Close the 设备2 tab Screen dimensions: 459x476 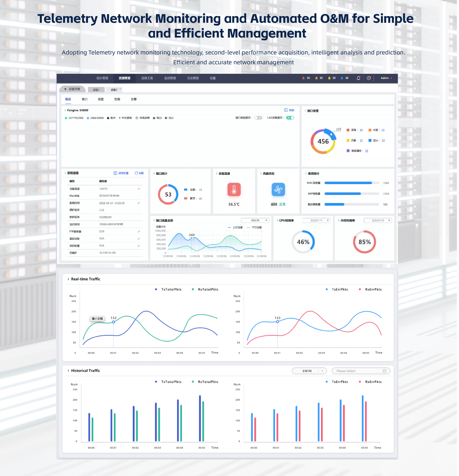coord(120,89)
